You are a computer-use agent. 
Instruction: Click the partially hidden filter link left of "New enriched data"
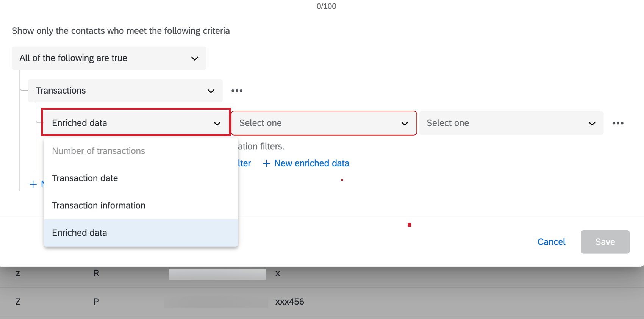pyautogui.click(x=245, y=163)
